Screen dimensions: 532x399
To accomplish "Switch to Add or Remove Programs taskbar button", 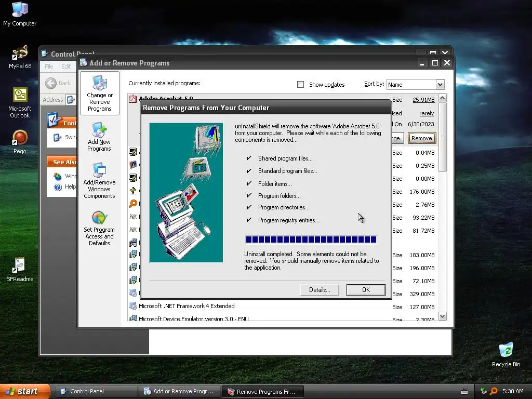I will [x=179, y=391].
